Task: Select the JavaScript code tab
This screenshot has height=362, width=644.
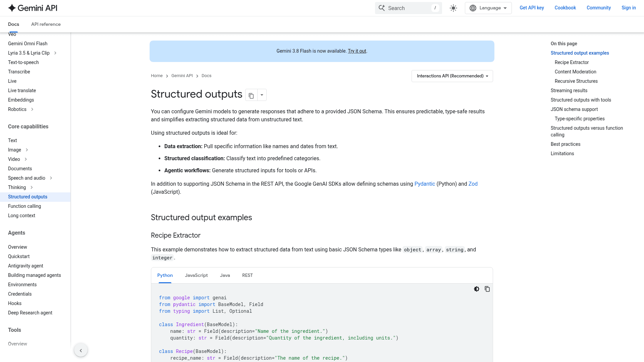Action: [x=196, y=276]
